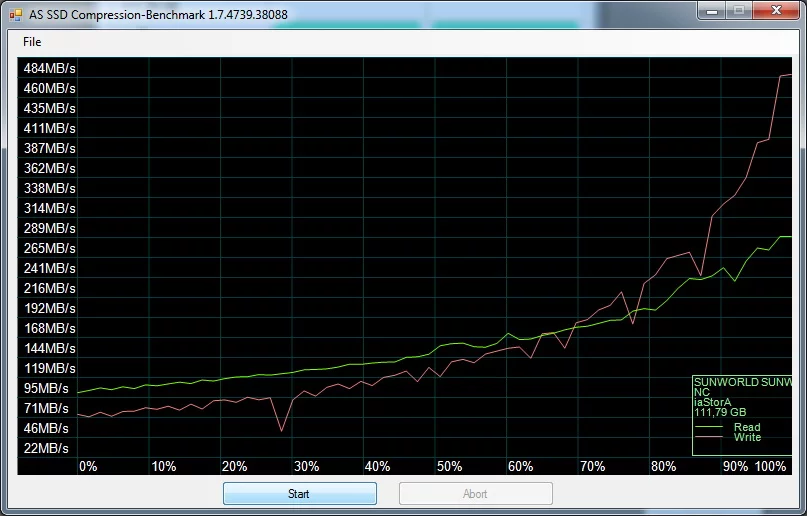Click the 144MB/s axis label
807x516 pixels.
pos(49,348)
